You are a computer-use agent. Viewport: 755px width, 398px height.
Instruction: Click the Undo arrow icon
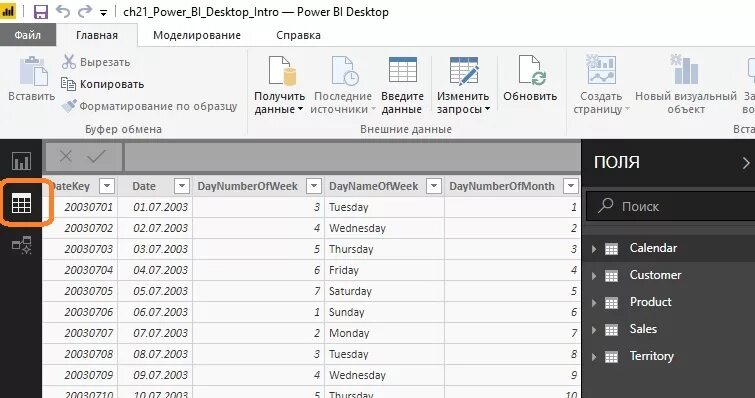click(x=63, y=12)
